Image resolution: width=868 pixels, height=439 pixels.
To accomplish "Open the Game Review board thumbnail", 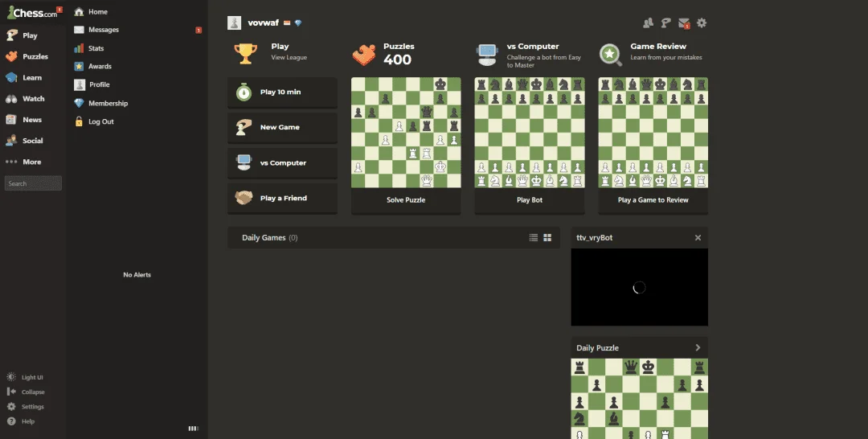I will (653, 133).
